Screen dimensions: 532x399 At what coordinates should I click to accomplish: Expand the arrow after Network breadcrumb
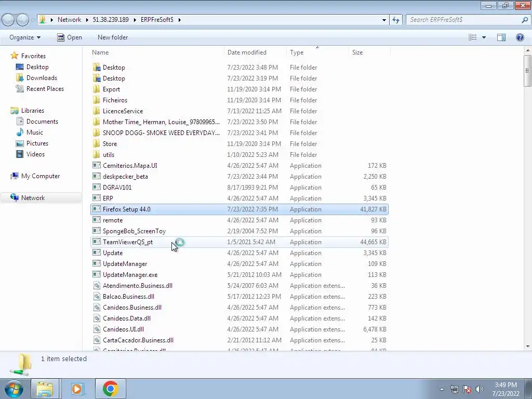coord(87,20)
